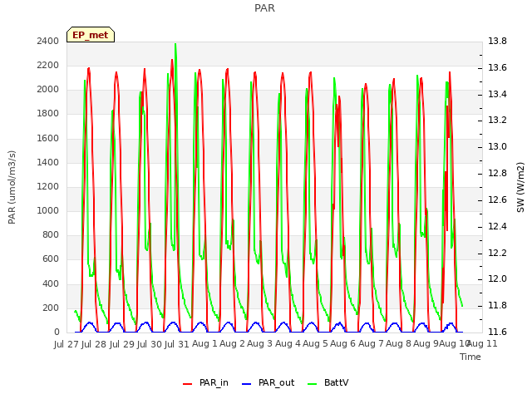
Task: Click the 13.0 right axis value
Action: [497, 146]
